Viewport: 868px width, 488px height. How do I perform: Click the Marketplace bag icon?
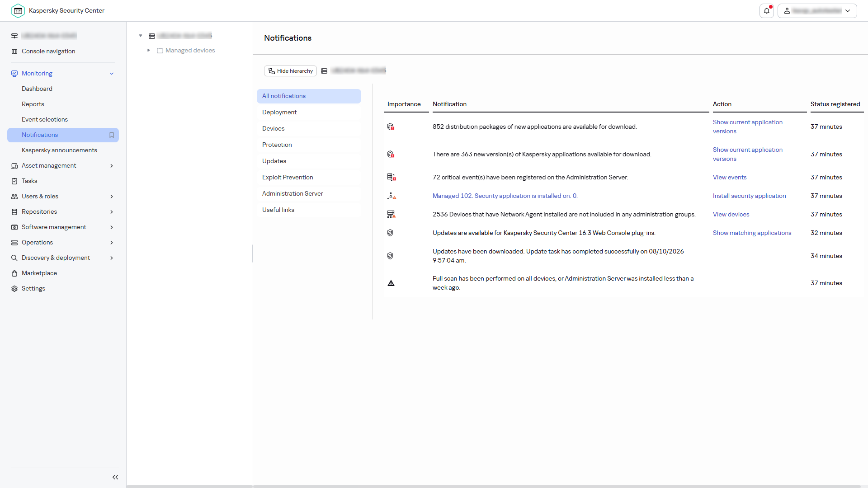click(x=14, y=273)
